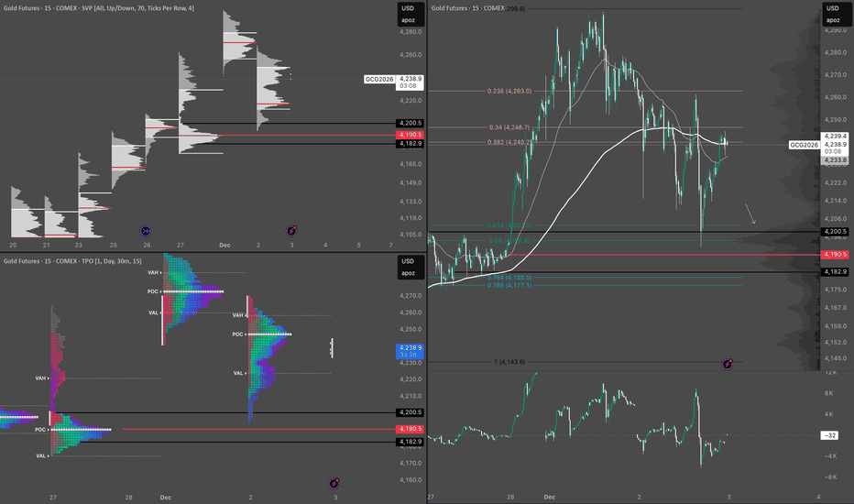Click the lightning event icon in the SVP chart
Screen dimensions: 854x504
(291, 230)
